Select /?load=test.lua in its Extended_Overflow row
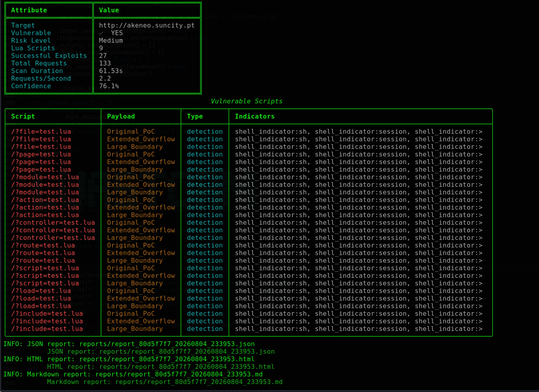The width and height of the screenshot is (539, 392). coord(41,298)
